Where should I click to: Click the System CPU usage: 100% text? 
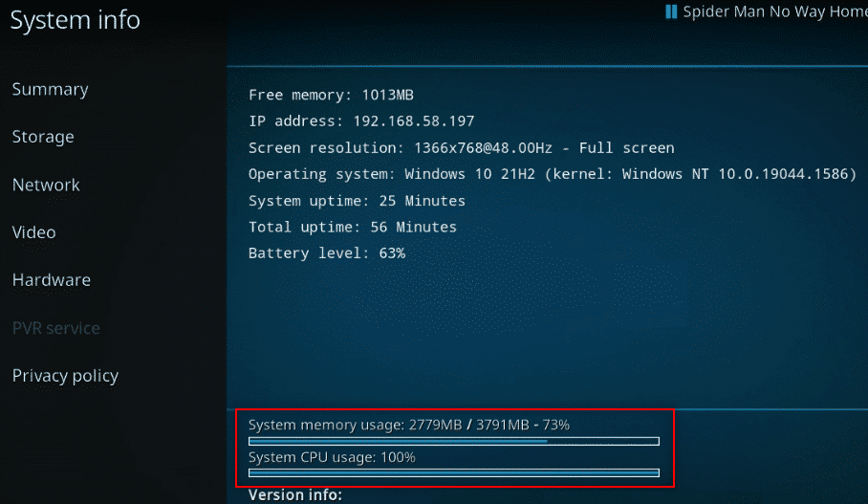tap(332, 457)
